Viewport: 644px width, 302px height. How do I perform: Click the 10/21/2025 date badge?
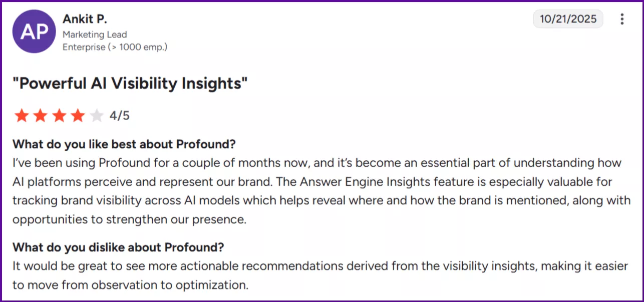(x=568, y=19)
